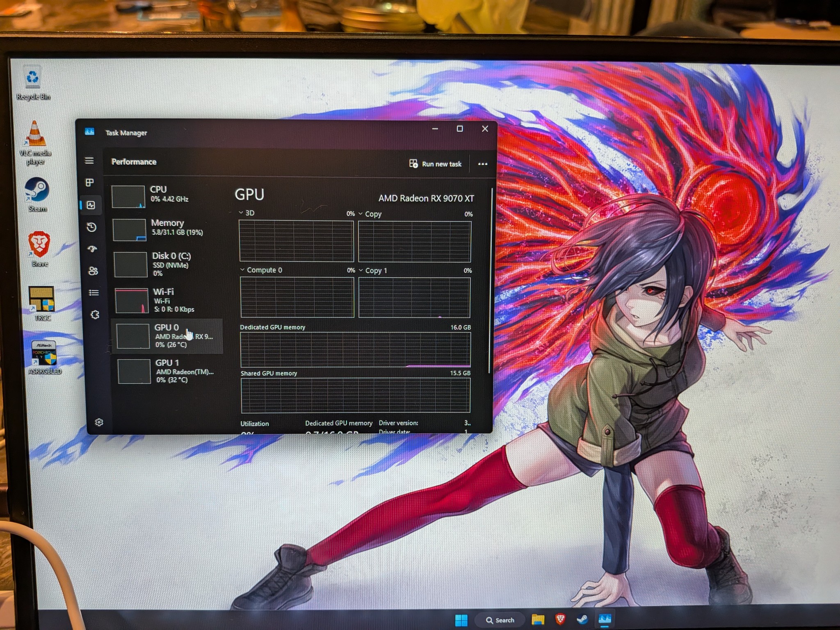Click Task Manager icon in the taskbar

pos(605,619)
